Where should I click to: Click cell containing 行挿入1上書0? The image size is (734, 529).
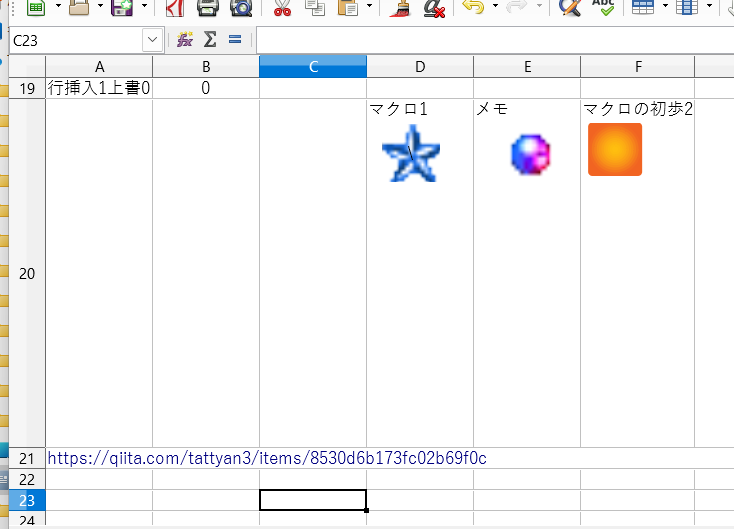coord(99,88)
